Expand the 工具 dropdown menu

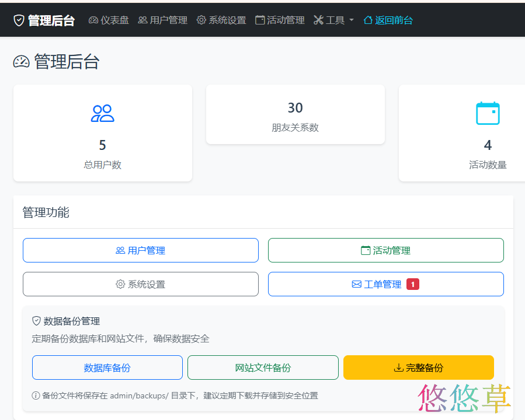tap(333, 20)
